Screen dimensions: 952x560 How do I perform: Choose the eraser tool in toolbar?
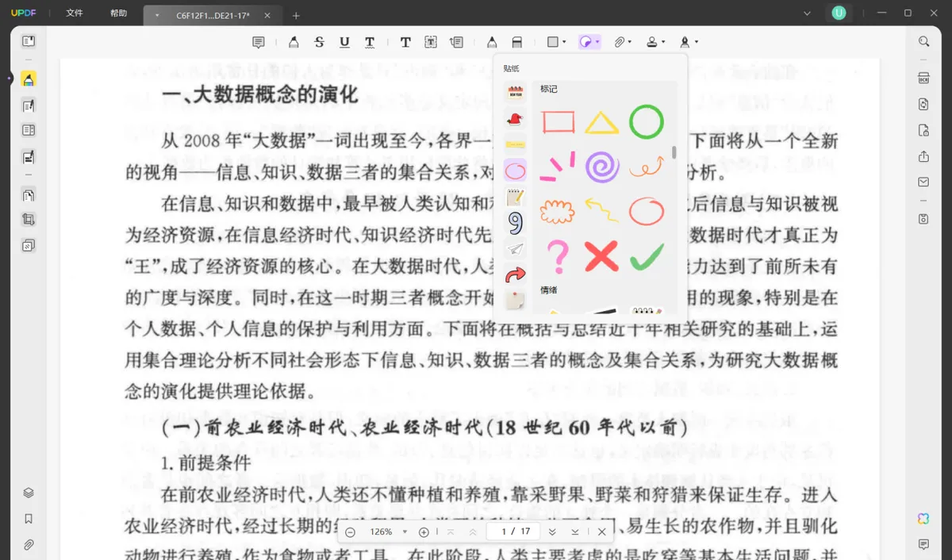click(x=516, y=42)
